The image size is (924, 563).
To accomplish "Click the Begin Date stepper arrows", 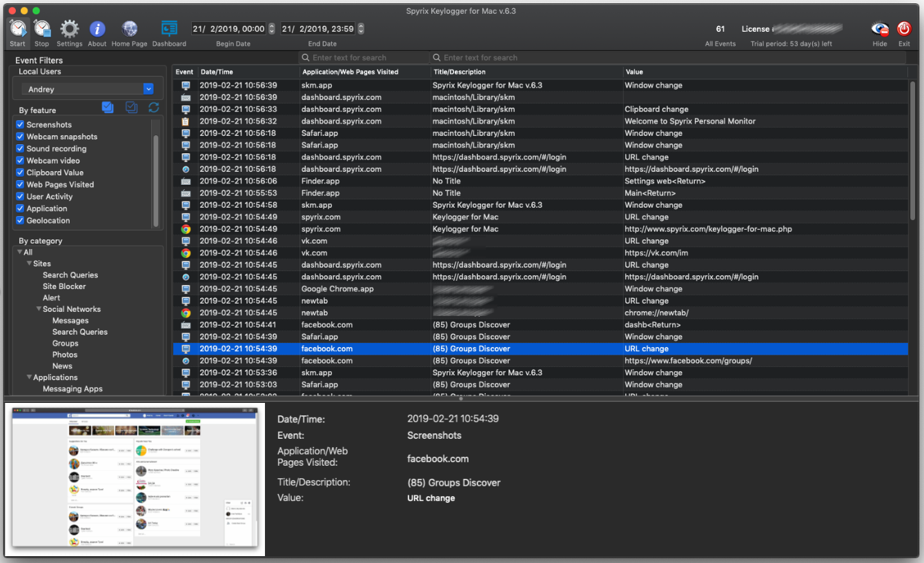I will click(271, 29).
